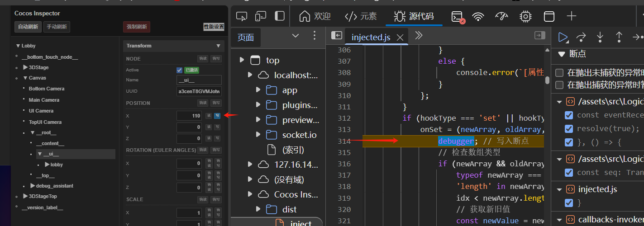Resume script execution play icon
644x226 pixels.
point(563,37)
